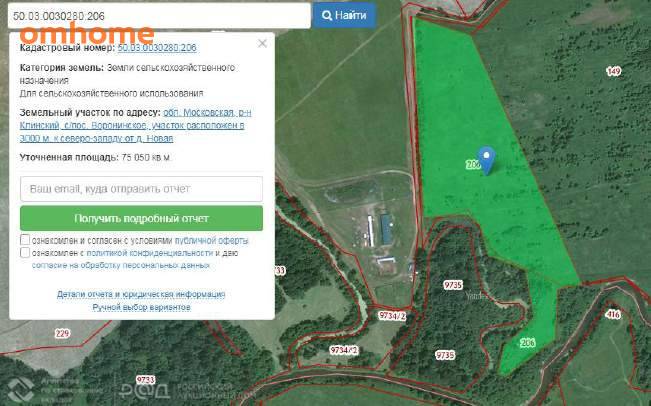
Task: Check the privacy policy consent checkbox
Action: tap(25, 252)
